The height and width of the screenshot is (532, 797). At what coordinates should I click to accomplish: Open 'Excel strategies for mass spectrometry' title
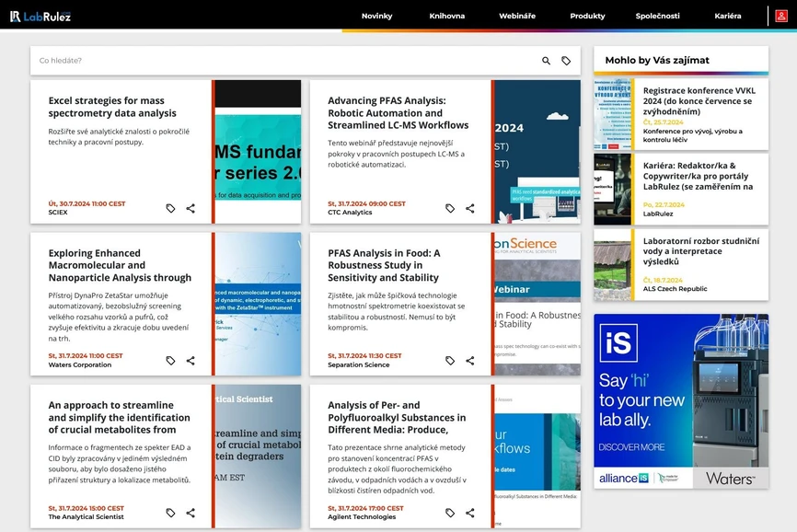click(112, 107)
